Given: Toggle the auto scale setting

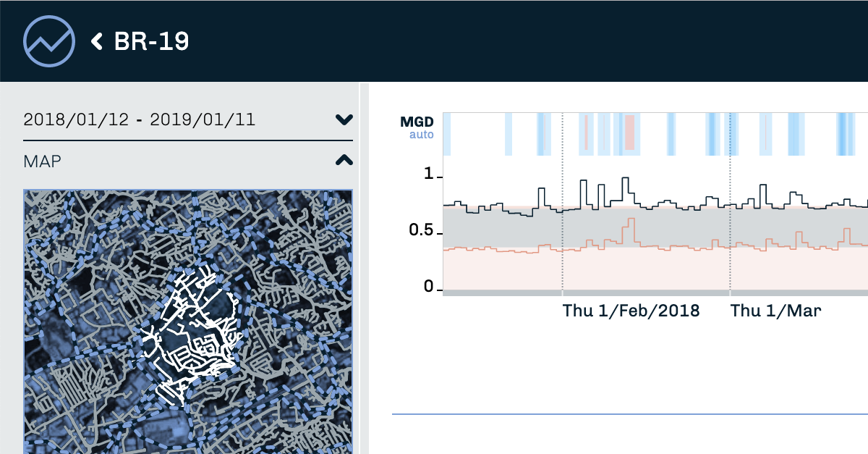Looking at the screenshot, I should pos(421,134).
